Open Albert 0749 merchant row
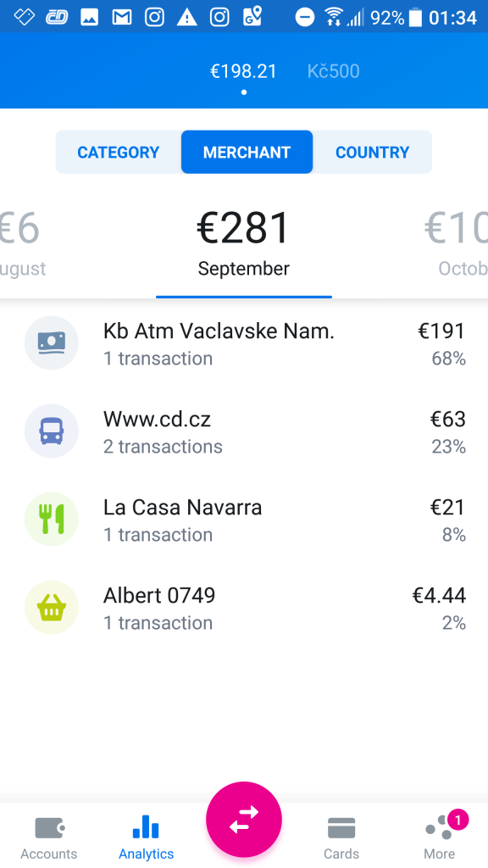 (x=244, y=607)
